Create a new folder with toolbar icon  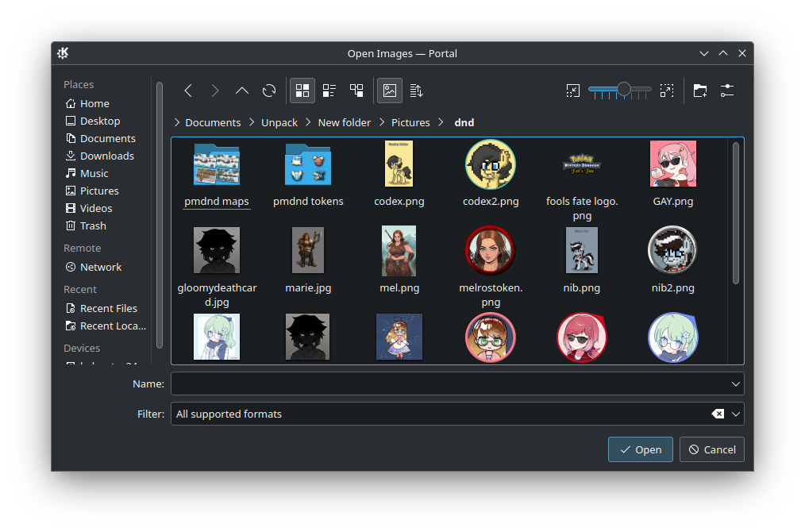pos(699,91)
